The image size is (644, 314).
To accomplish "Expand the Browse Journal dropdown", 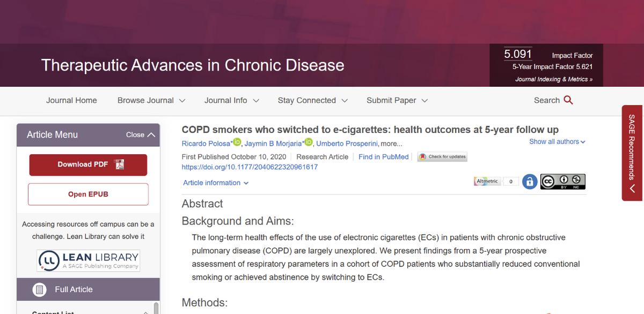I will (x=151, y=100).
